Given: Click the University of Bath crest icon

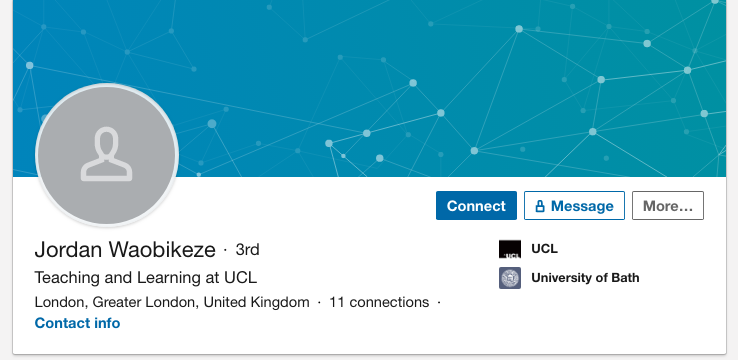Looking at the screenshot, I should pyautogui.click(x=510, y=278).
